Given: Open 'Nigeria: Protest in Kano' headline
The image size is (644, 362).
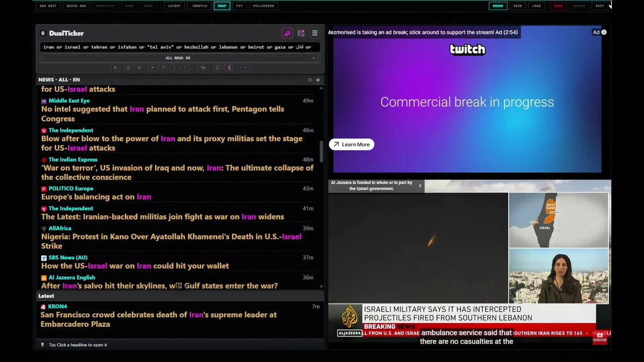Looking at the screenshot, I should (171, 241).
